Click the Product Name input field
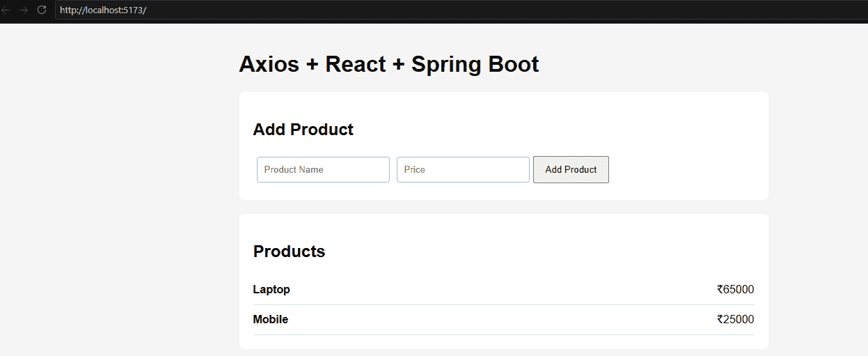Screen dimensions: 868x356 tap(323, 169)
